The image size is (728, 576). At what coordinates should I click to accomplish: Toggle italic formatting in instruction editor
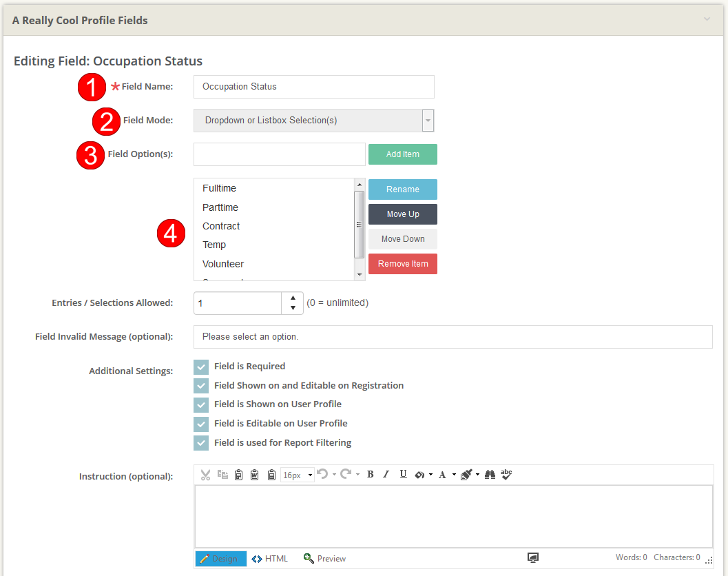(x=386, y=475)
